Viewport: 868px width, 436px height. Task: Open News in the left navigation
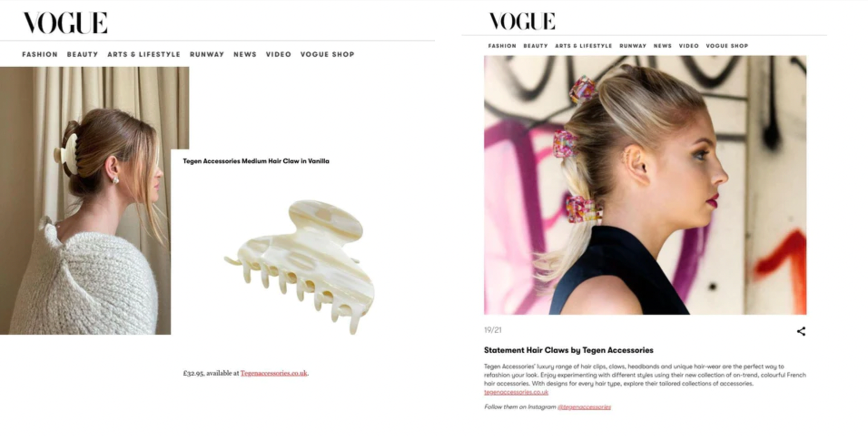245,54
